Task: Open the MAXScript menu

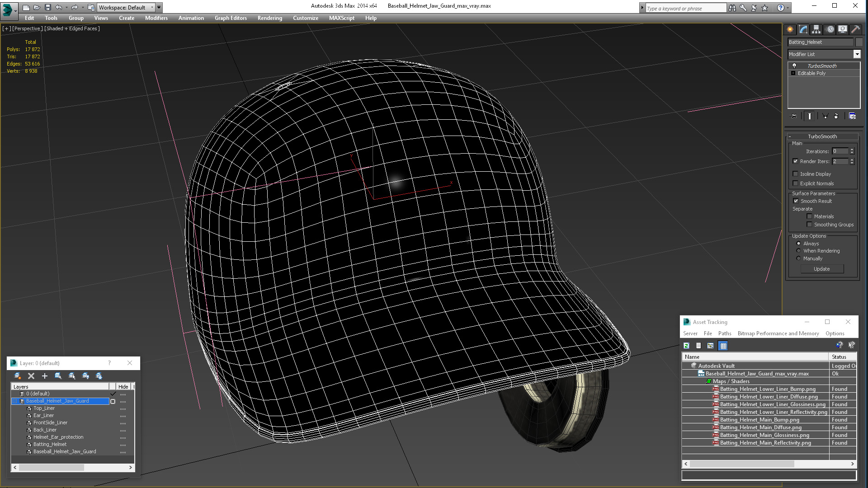Action: (x=342, y=18)
